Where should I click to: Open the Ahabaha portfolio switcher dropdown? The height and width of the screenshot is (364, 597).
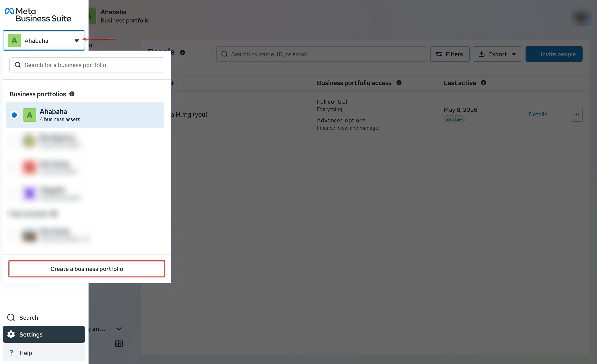click(x=44, y=41)
